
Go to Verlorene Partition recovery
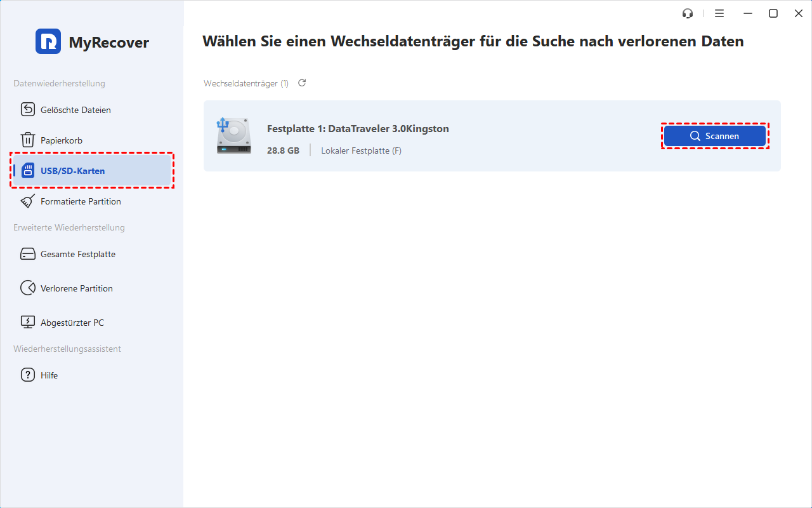click(x=76, y=288)
